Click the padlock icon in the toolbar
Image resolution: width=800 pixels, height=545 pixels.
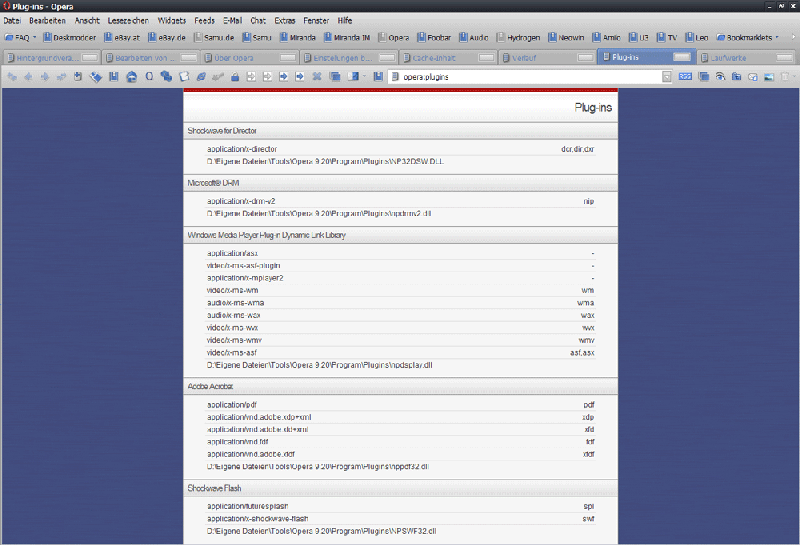tap(235, 77)
